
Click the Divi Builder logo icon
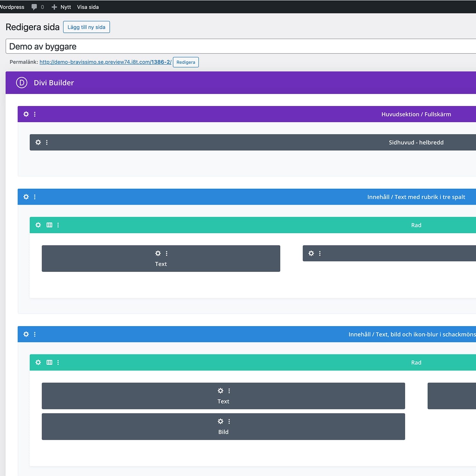point(22,83)
